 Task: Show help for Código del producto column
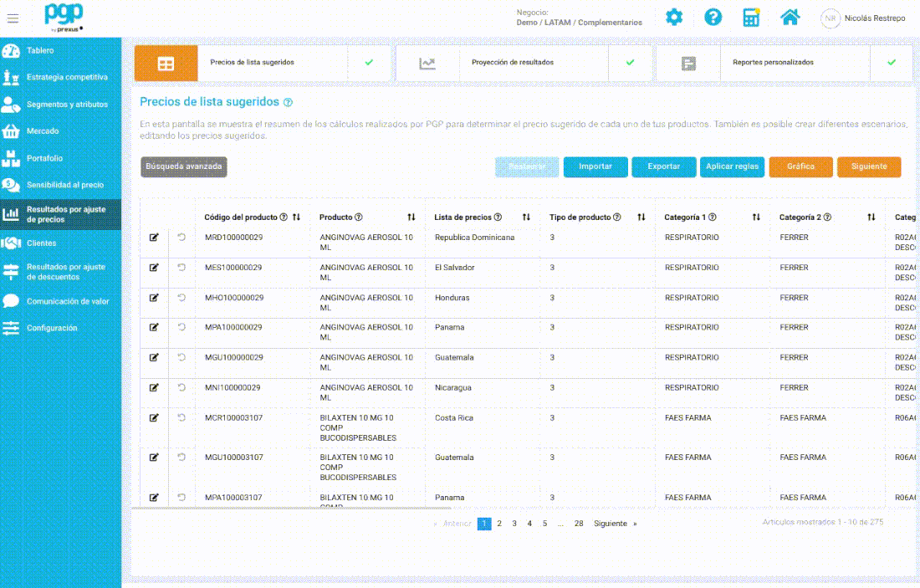click(284, 217)
